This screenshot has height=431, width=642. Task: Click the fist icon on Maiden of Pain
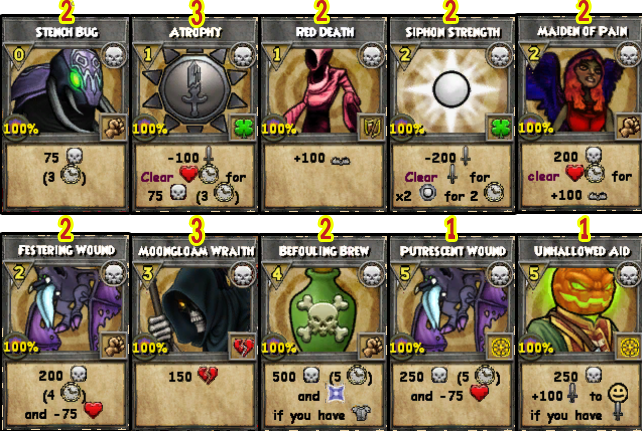629,127
